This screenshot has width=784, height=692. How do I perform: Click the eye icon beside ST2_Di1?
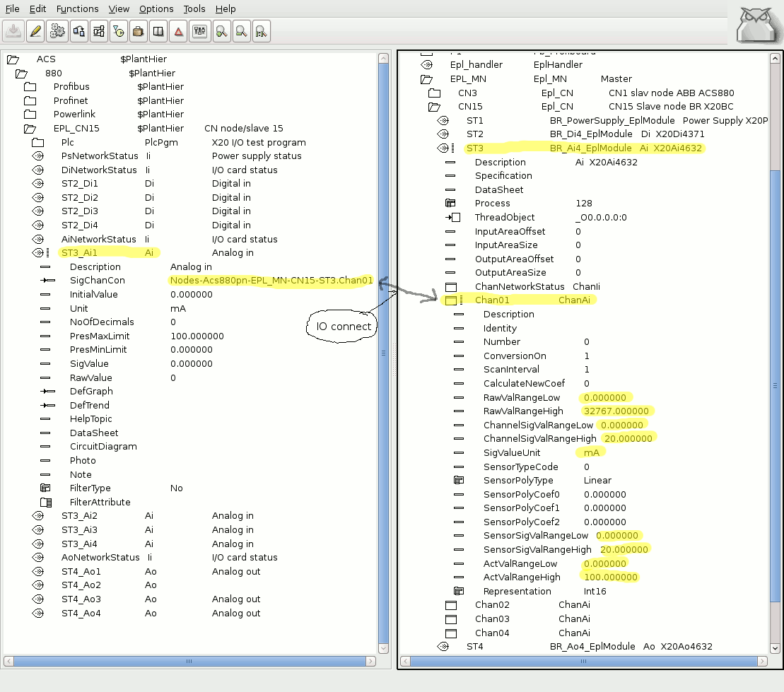pyautogui.click(x=38, y=184)
